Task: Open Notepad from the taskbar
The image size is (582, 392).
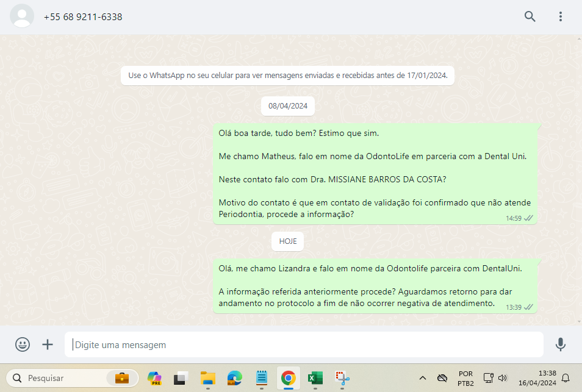Action: 262,378
